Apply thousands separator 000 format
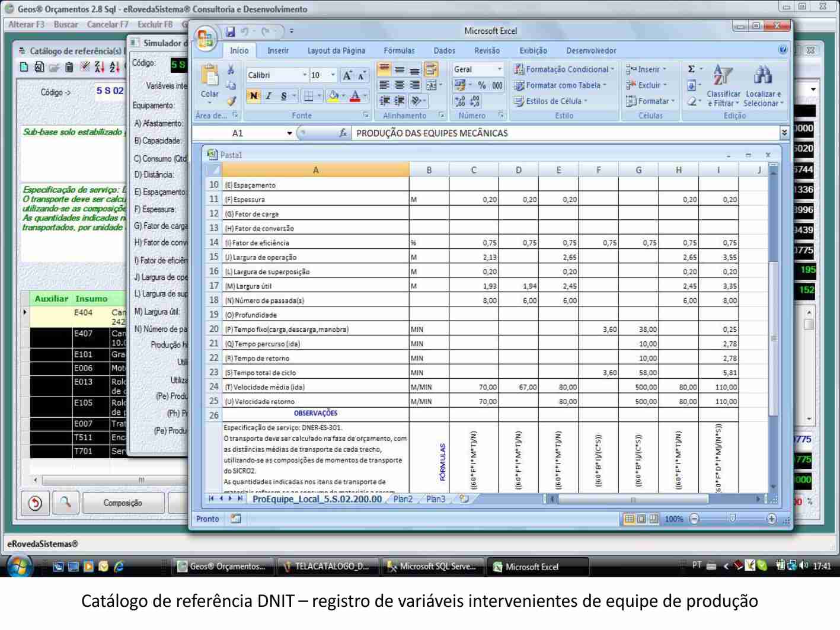Image resolution: width=840 pixels, height=630 pixels. 497,85
